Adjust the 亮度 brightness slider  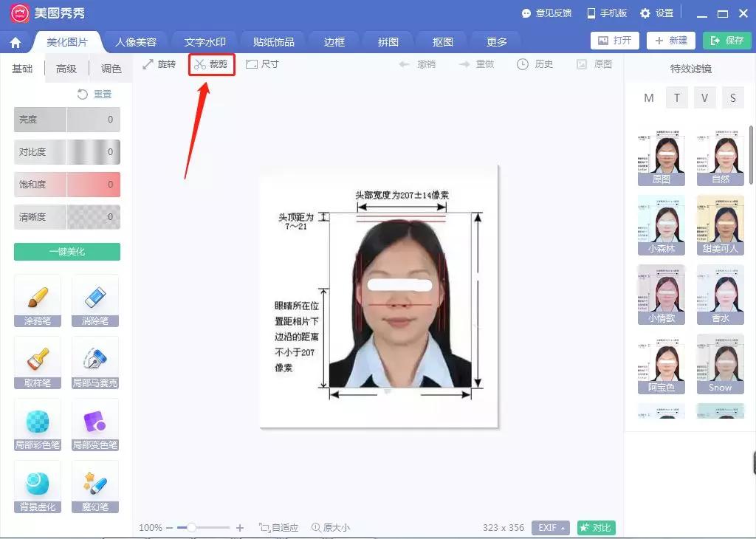tap(67, 120)
